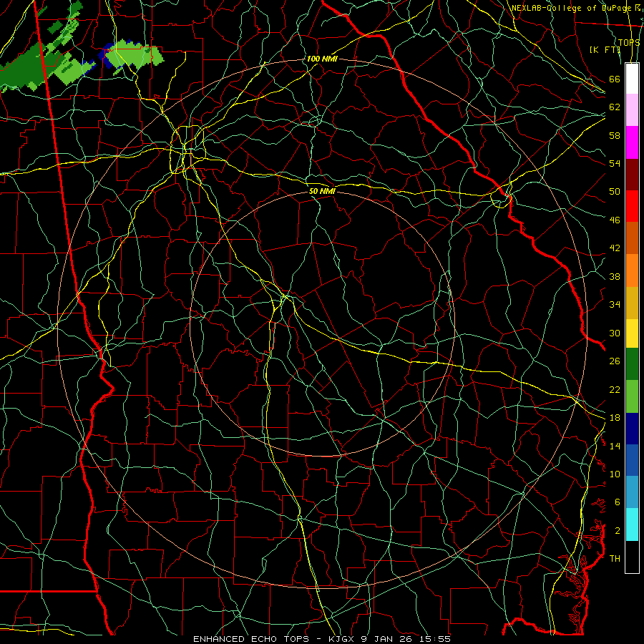Click the 100 NMI range ring label
The width and height of the screenshot is (644, 644).
click(322, 59)
